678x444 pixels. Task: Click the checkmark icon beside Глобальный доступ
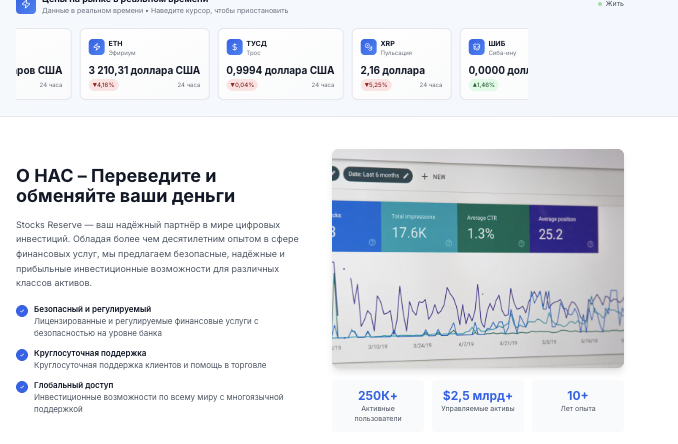[22, 387]
